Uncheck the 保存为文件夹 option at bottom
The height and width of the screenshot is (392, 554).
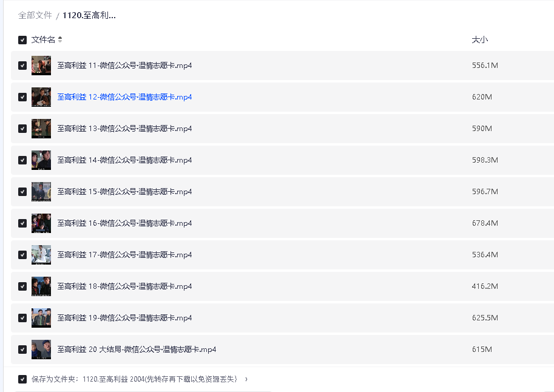22,379
